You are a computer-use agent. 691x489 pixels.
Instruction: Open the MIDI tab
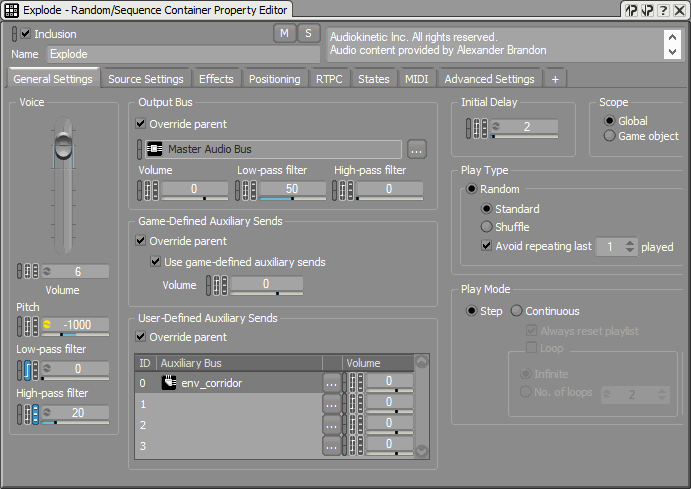click(416, 79)
